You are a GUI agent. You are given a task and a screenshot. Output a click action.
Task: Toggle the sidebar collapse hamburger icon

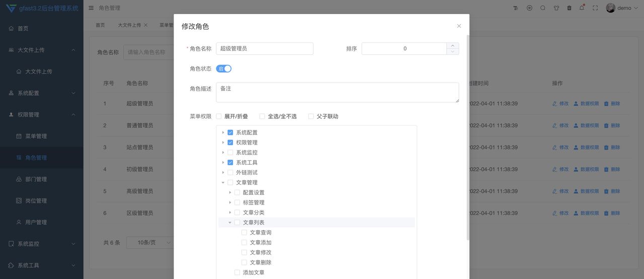pyautogui.click(x=91, y=8)
